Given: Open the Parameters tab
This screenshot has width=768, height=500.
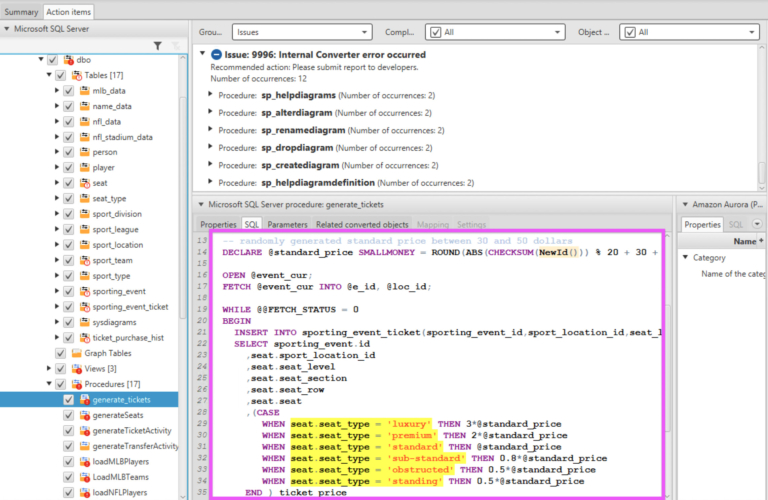Looking at the screenshot, I should click(x=287, y=225).
